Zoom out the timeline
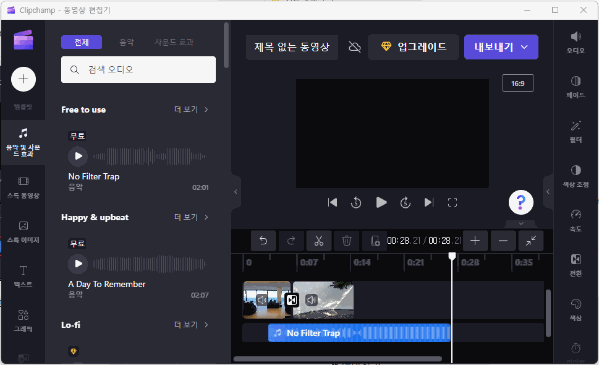Viewport: 599px width, 365px height. 503,241
